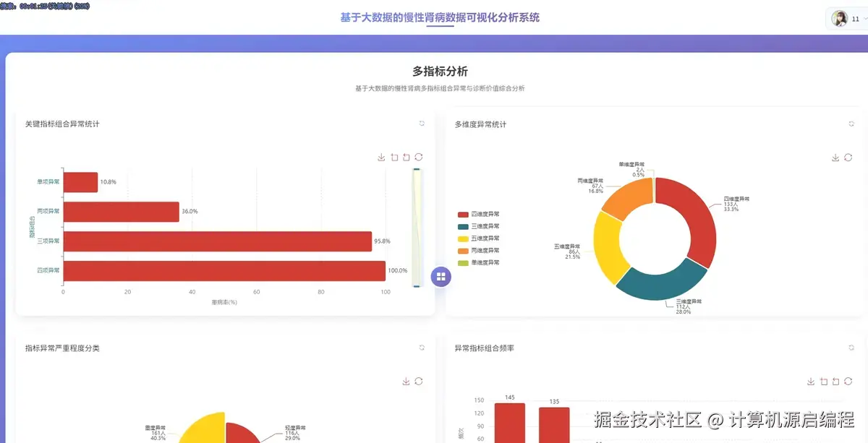Click the 患病率(%) axis label
868x443 pixels.
[224, 302]
